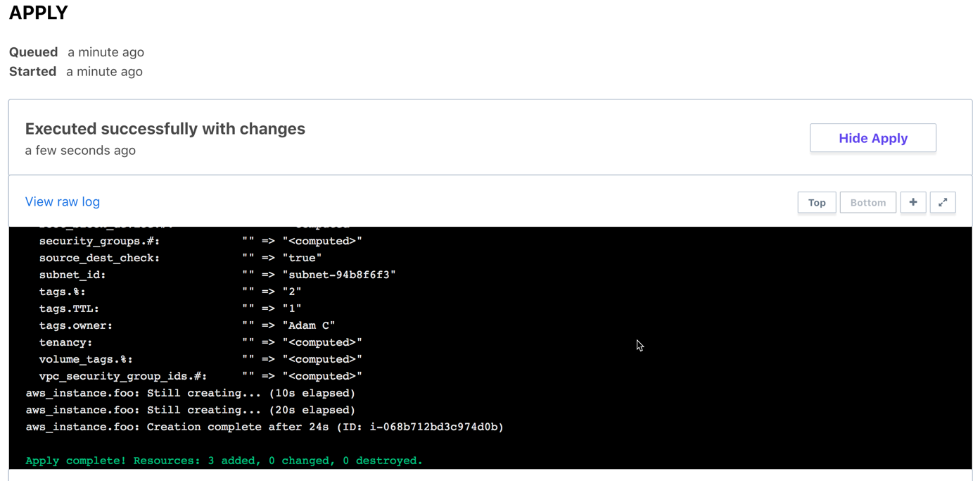Click the 'Executed successfully with changes' heading

pos(165,129)
